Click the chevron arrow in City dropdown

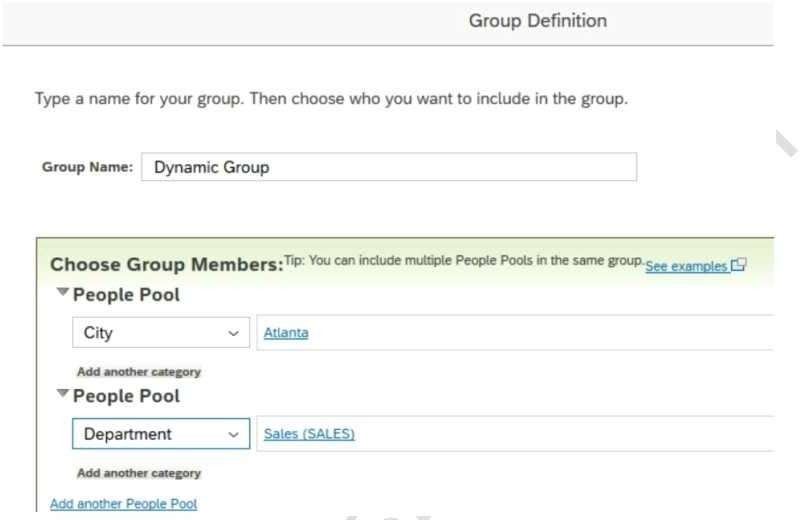(x=234, y=333)
